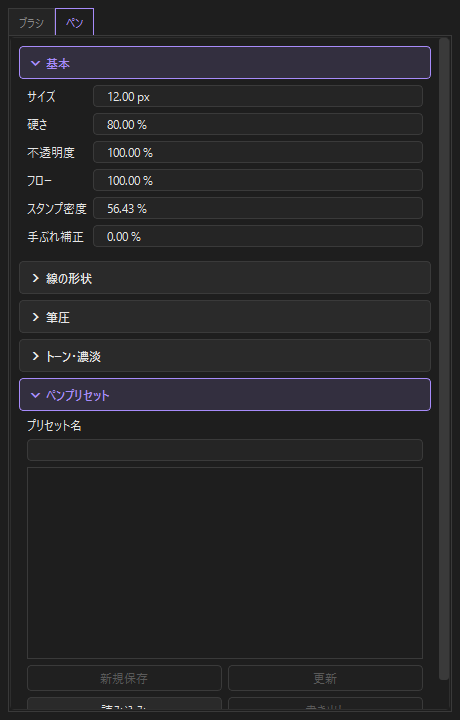Expand the 線の形状 section
Screen dimensions: 460x720
pos(225,278)
